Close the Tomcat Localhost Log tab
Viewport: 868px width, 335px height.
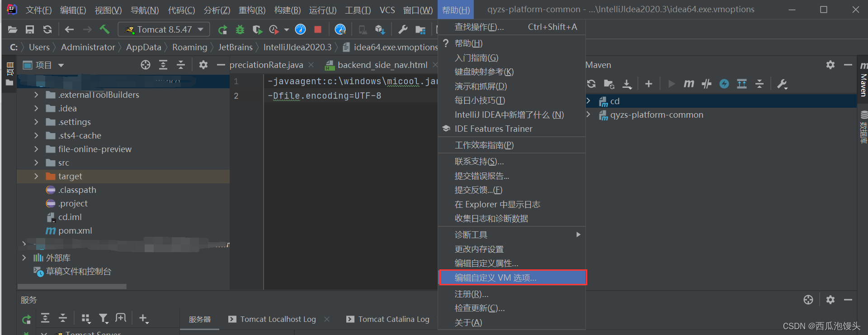coord(327,319)
